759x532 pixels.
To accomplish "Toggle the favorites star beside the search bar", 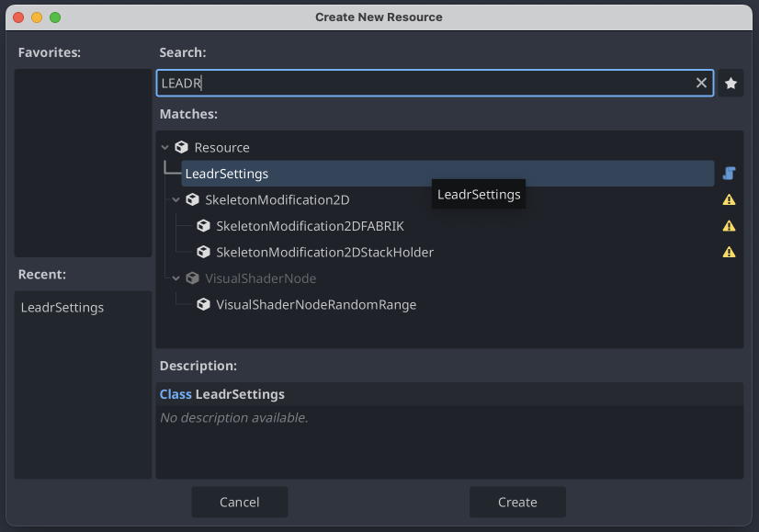I will (x=731, y=83).
